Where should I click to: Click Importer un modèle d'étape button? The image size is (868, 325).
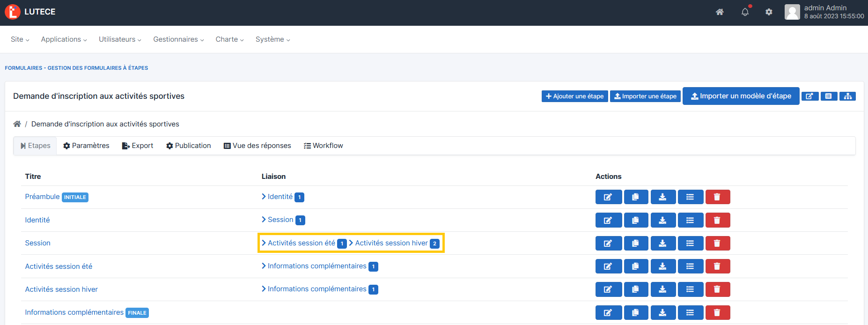(x=741, y=96)
